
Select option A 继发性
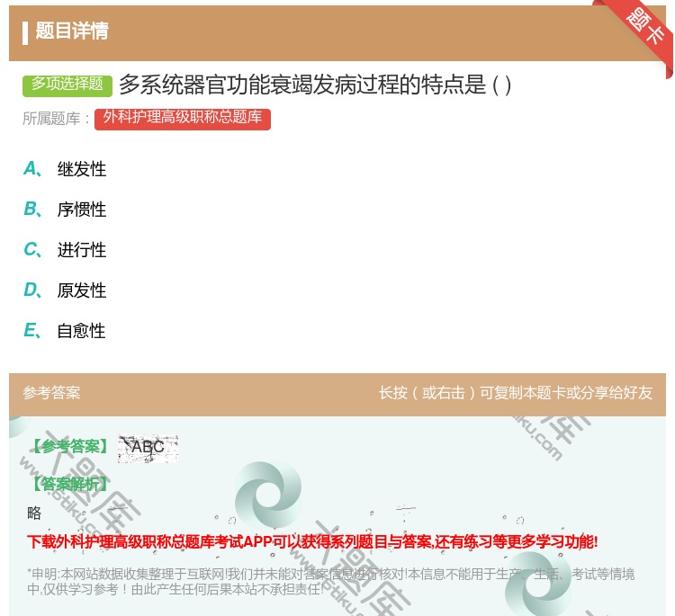(x=81, y=169)
